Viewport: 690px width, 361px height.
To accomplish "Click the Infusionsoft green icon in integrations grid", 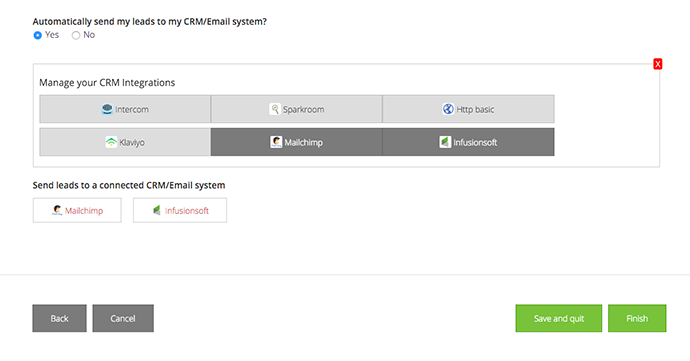I will [445, 142].
